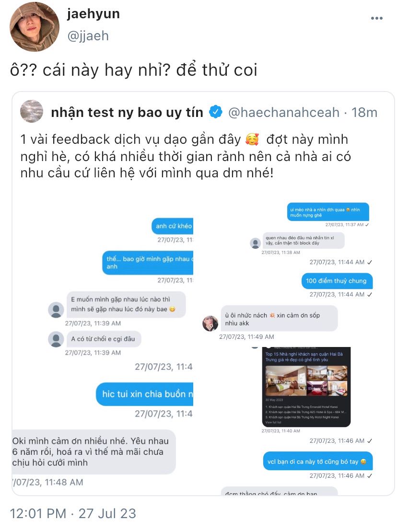The width and height of the screenshot is (397, 532).
Task: Open quoted tweet by nhận test ny bao uy tín
Action: tap(203, 293)
